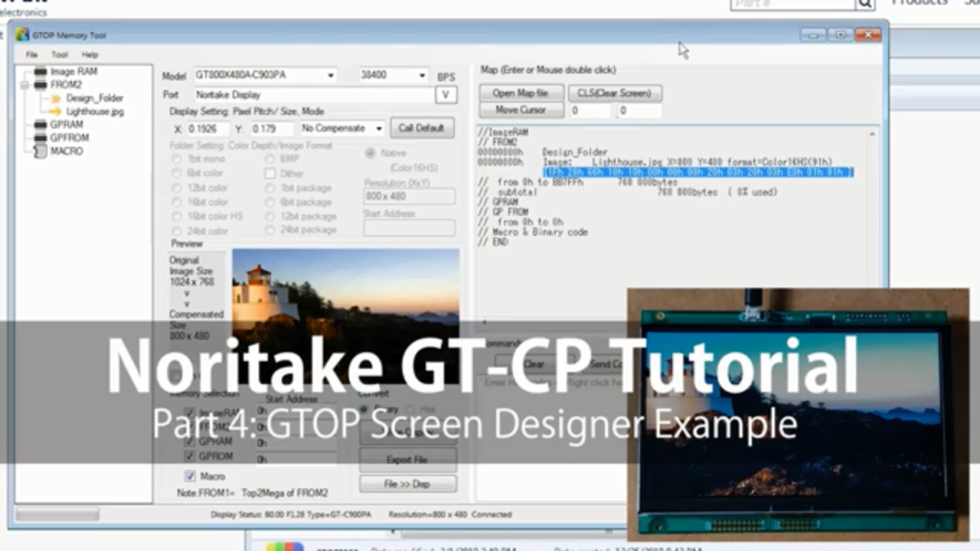
Task: Click the map area scroll up arrow
Action: pos(872,134)
